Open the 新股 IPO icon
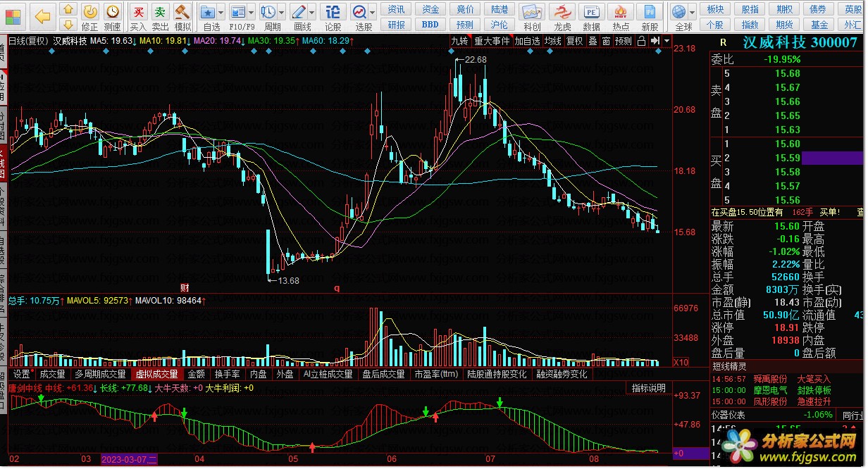Image resolution: width=868 pixels, height=469 pixels. pos(650,16)
